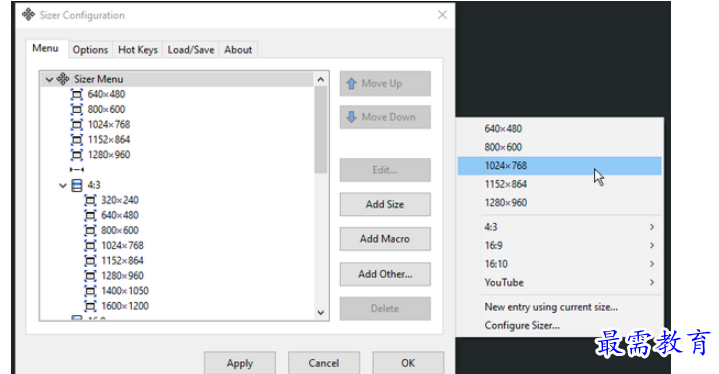Expand the YouTube submenu arrow in popup menu

point(652,282)
